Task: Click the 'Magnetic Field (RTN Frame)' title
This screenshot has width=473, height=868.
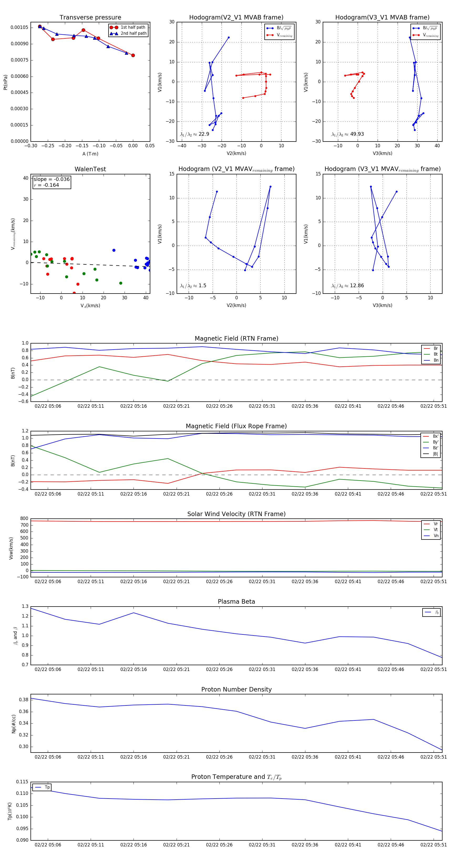Action: (x=236, y=339)
